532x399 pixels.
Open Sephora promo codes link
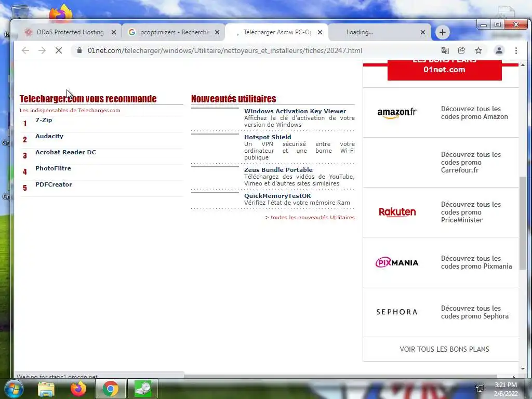475,312
